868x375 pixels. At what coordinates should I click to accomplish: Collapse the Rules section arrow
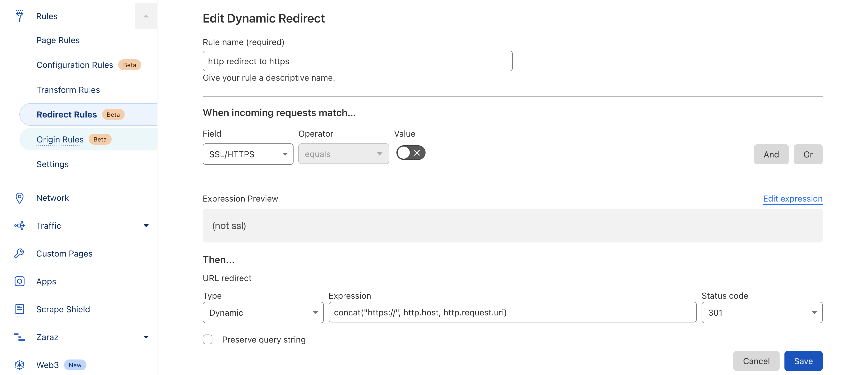click(x=146, y=16)
